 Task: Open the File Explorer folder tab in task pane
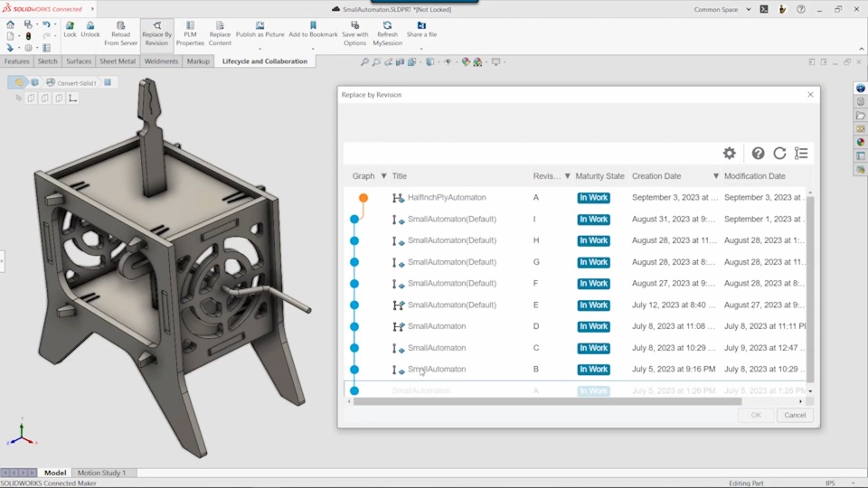click(x=860, y=115)
